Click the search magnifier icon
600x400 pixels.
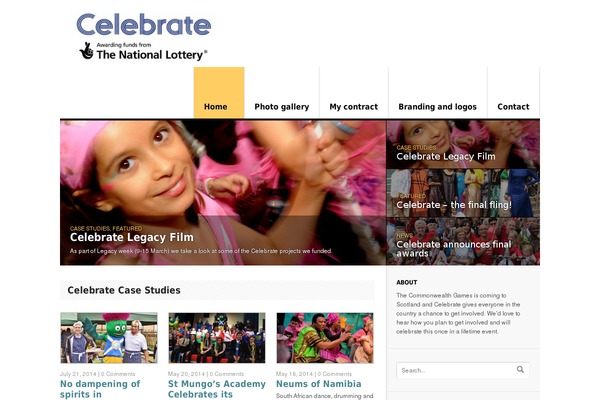520,369
